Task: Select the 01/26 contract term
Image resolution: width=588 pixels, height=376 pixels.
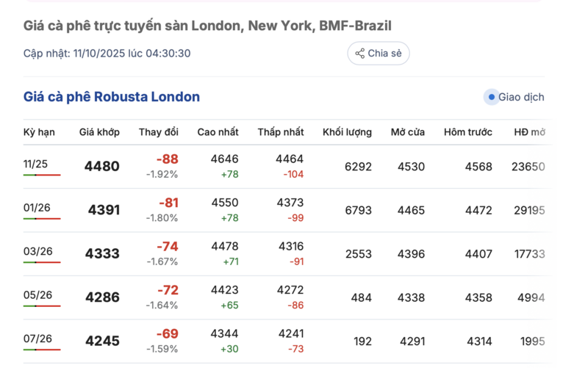Action: [35, 208]
